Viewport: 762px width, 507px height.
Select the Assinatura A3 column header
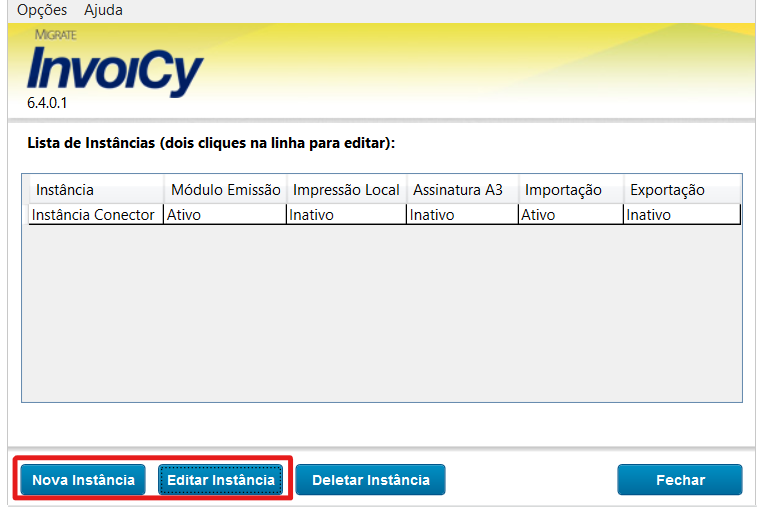pos(458,190)
